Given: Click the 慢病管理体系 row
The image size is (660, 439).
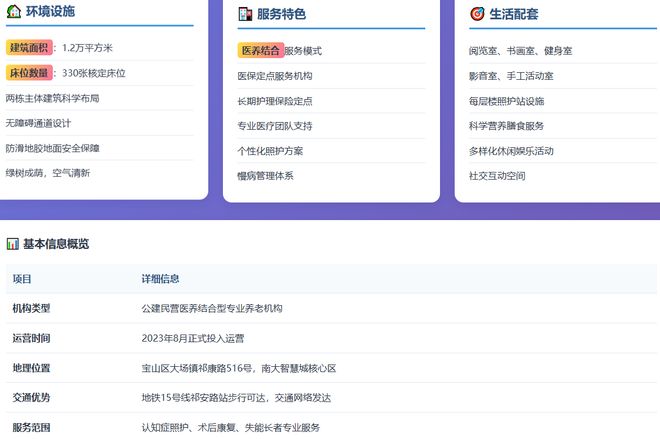Looking at the screenshot, I should pyautogui.click(x=331, y=176).
